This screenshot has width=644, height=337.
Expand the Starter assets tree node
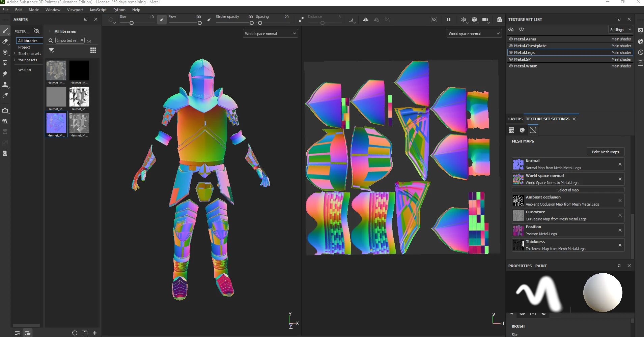coord(15,54)
